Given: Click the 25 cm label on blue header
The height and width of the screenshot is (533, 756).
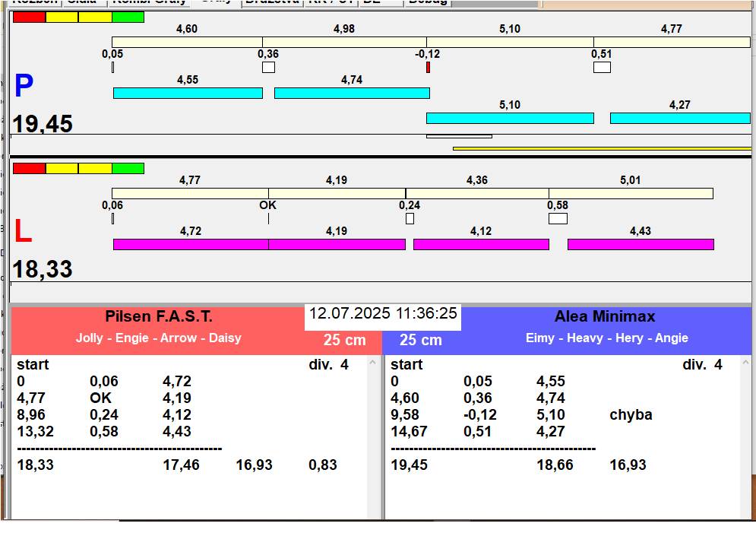Looking at the screenshot, I should [x=421, y=340].
